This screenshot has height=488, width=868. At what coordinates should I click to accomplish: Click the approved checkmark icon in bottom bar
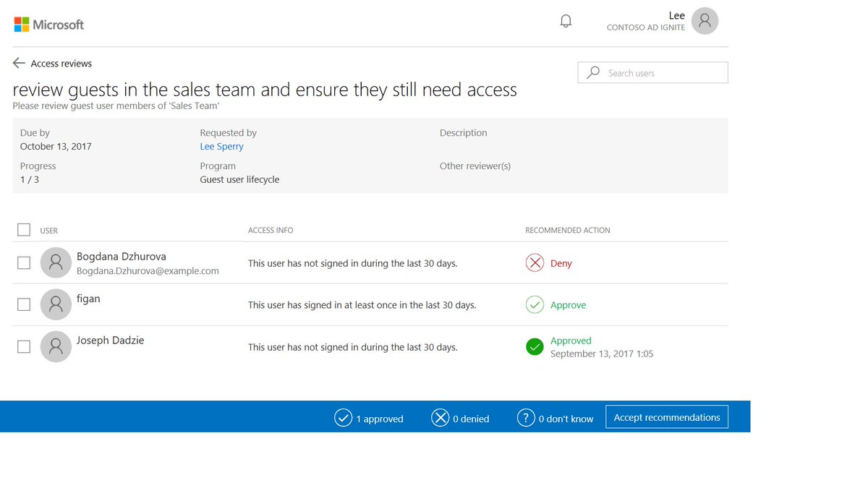pyautogui.click(x=343, y=418)
